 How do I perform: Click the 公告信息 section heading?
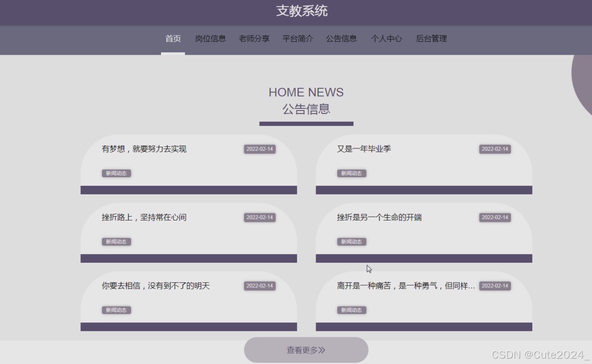tap(306, 109)
